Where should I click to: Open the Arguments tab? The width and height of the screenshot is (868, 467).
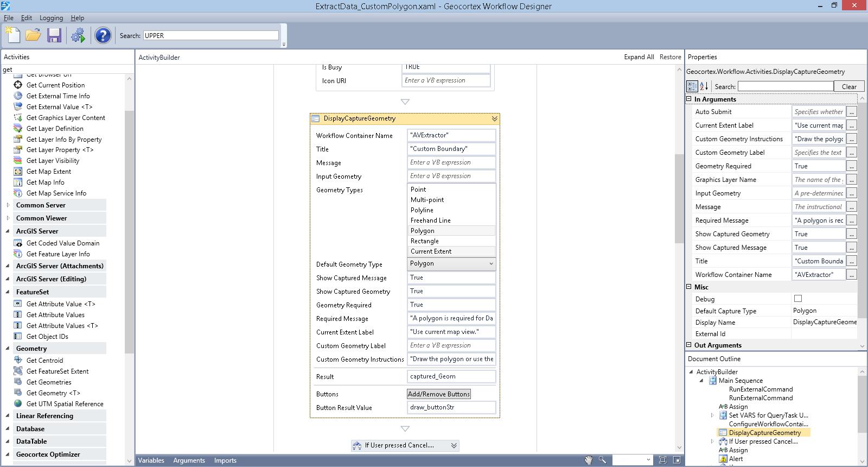pos(189,460)
